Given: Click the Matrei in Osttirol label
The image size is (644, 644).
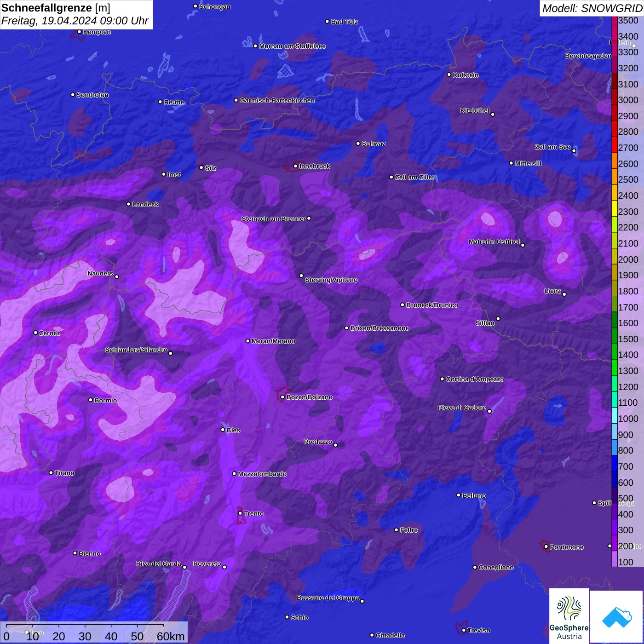Looking at the screenshot, I should [x=494, y=241].
